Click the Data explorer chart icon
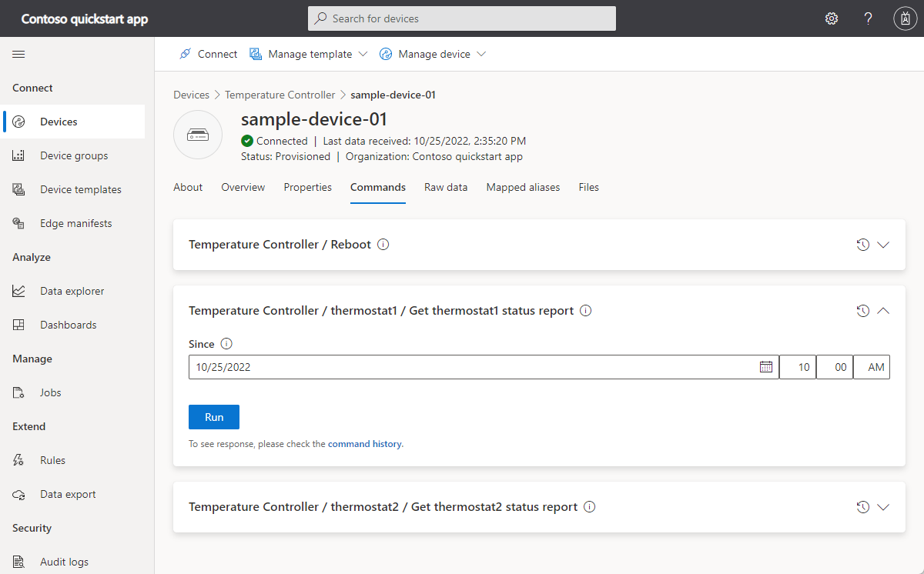Image resolution: width=924 pixels, height=574 pixels. click(x=19, y=291)
